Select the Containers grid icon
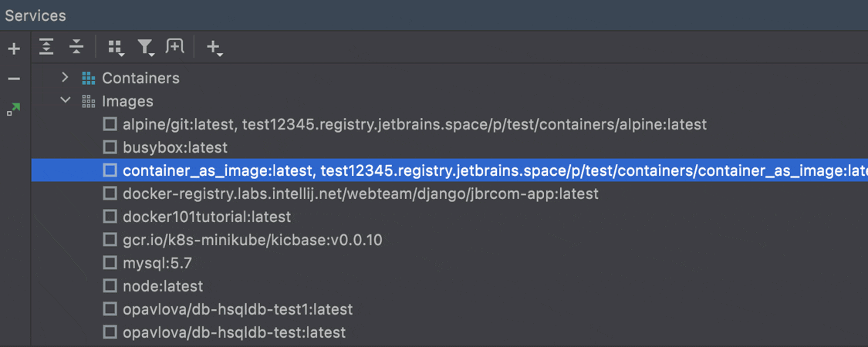Image resolution: width=868 pixels, height=347 pixels. [x=88, y=78]
